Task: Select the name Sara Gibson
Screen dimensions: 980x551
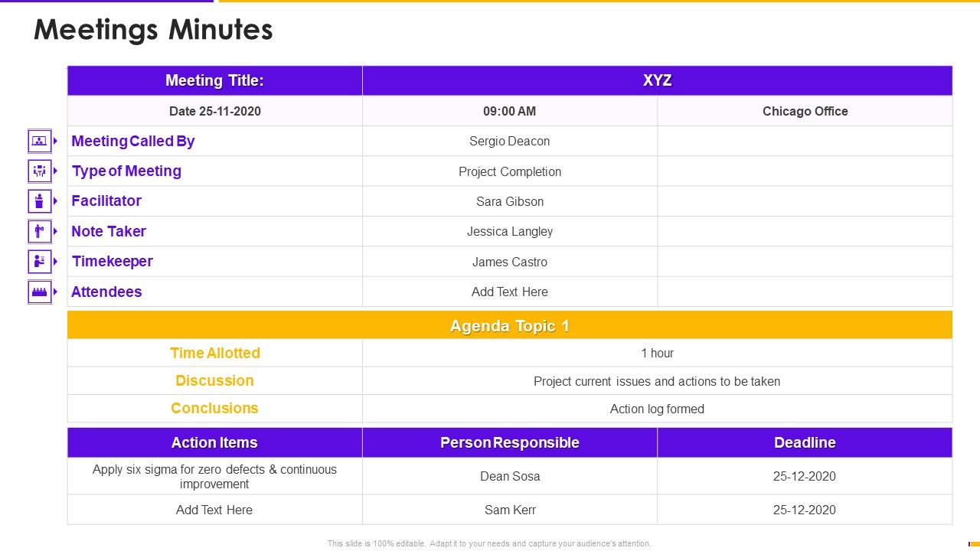Action: pyautogui.click(x=510, y=201)
